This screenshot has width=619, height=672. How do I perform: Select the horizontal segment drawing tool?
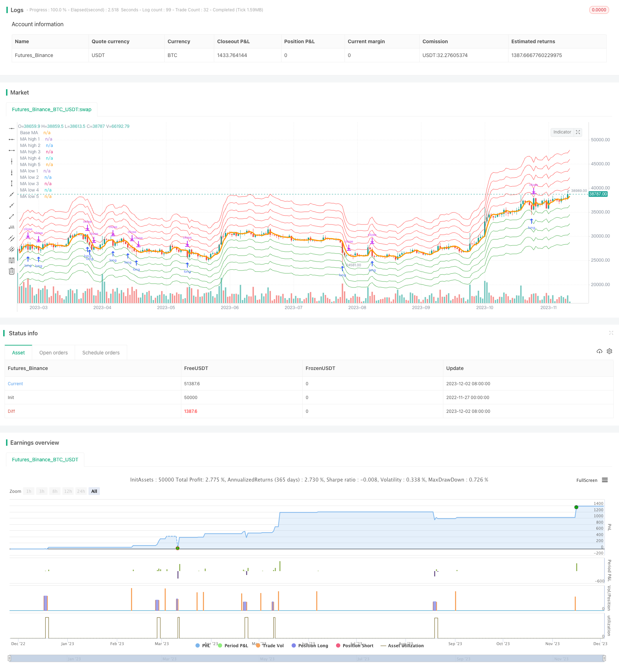[x=12, y=150]
